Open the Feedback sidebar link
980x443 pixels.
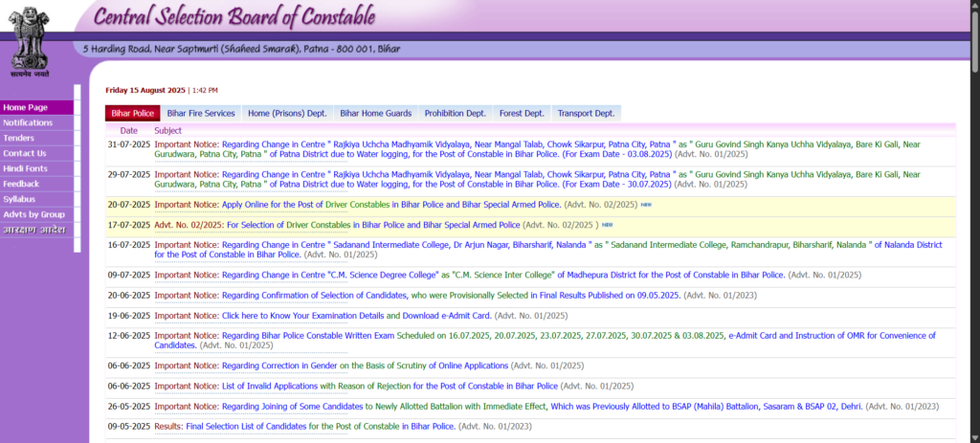[x=21, y=184]
